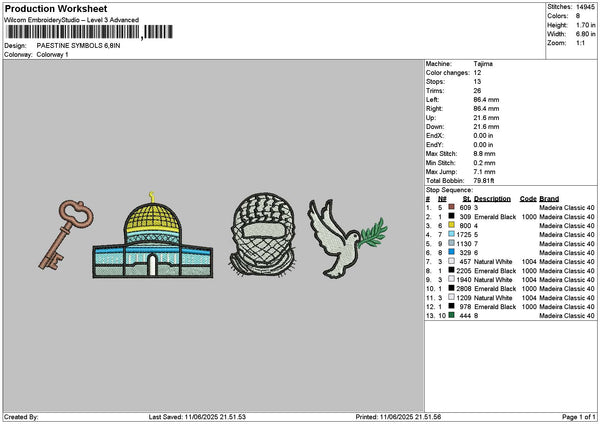Select the black swatch in stop row 2
600x424 pixels.
452,216
